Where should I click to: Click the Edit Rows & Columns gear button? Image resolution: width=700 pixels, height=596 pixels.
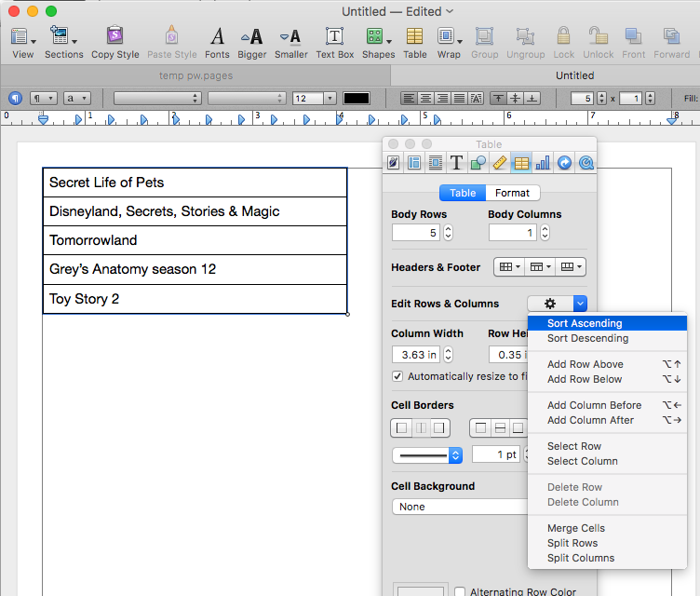click(557, 304)
